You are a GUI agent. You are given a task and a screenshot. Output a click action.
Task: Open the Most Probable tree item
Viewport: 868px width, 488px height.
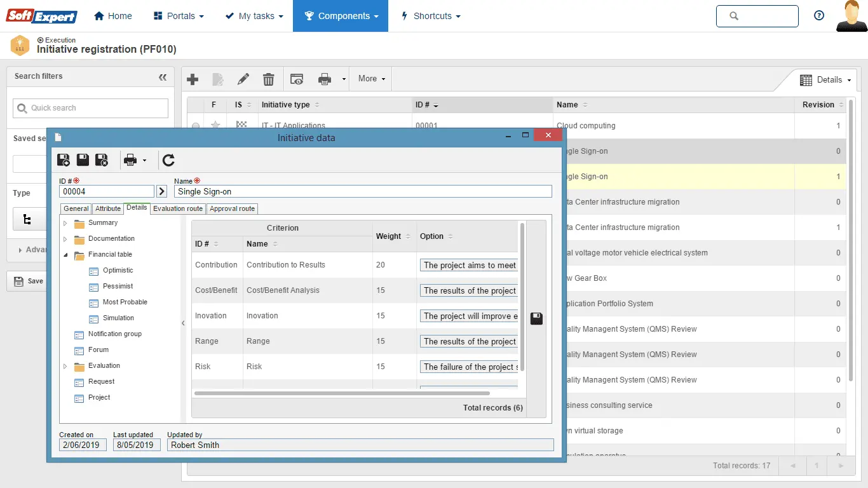125,302
